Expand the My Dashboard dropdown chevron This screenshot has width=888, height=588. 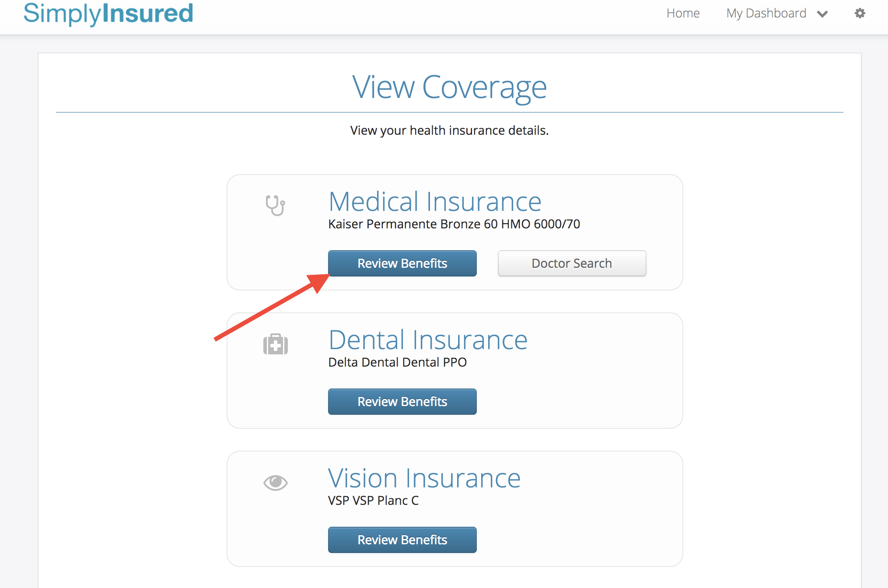pyautogui.click(x=822, y=14)
